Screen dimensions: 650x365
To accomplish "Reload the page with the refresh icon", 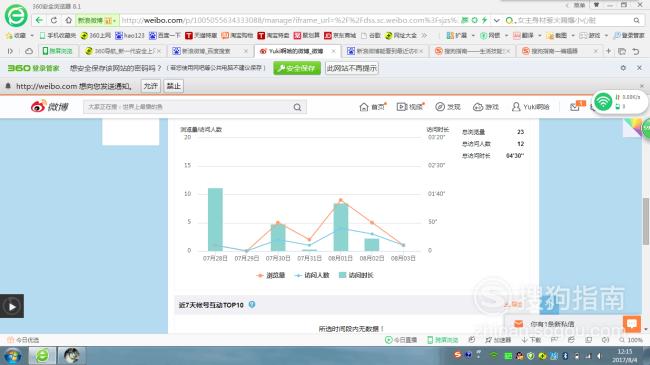I will pos(54,20).
